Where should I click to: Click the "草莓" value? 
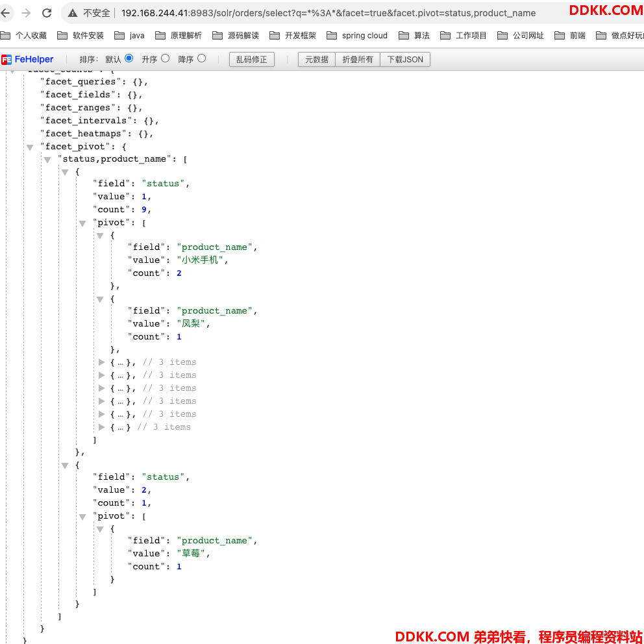coord(191,553)
